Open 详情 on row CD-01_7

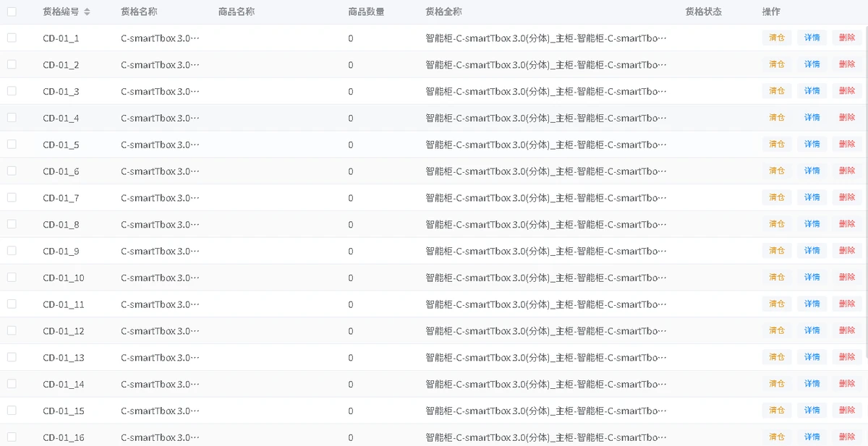point(812,197)
